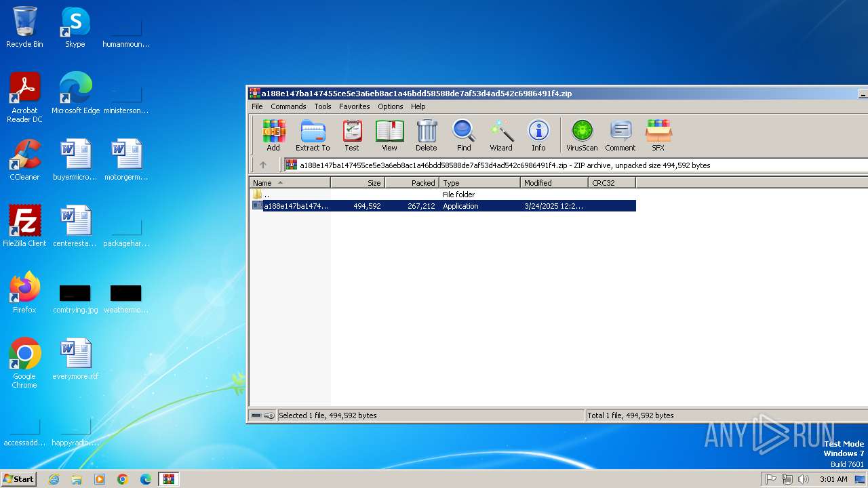The image size is (868, 488).
Task: Open the Comment tool icon
Action: [620, 135]
